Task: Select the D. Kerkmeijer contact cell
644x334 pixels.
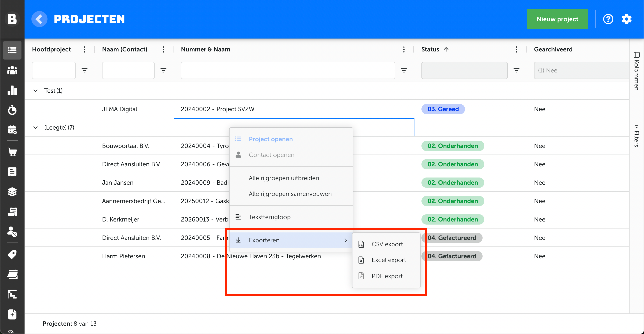Action: pos(120,219)
